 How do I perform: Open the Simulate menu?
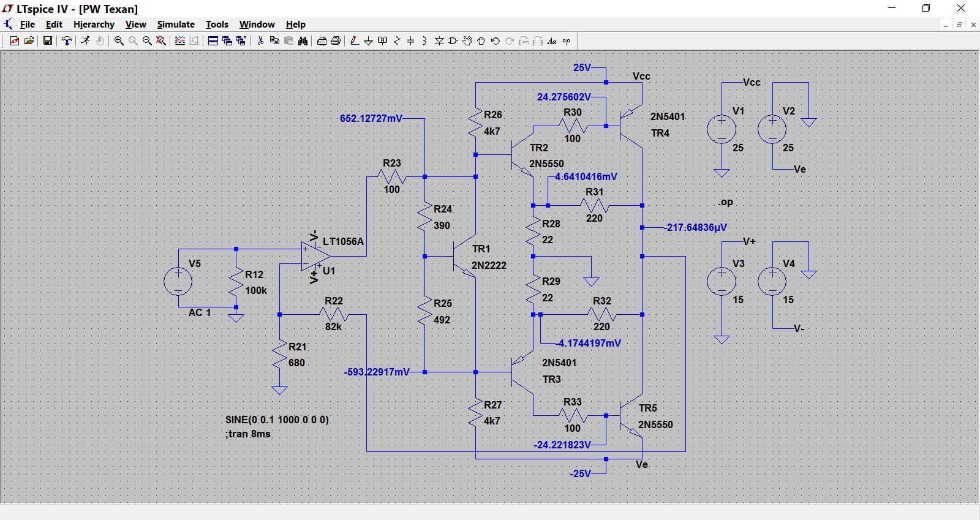(x=176, y=24)
